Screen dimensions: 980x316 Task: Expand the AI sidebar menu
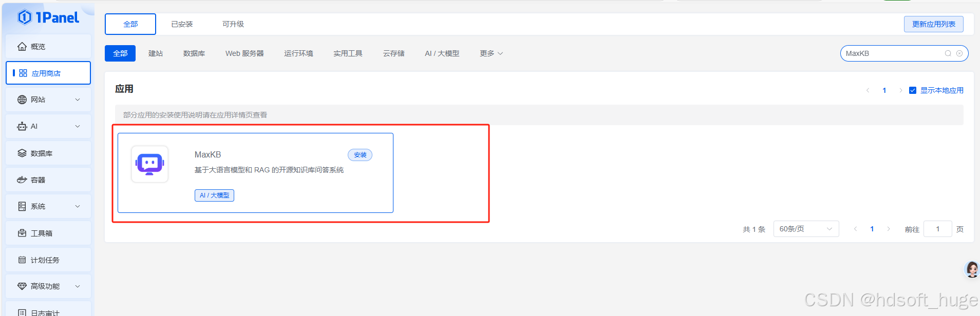(x=78, y=126)
